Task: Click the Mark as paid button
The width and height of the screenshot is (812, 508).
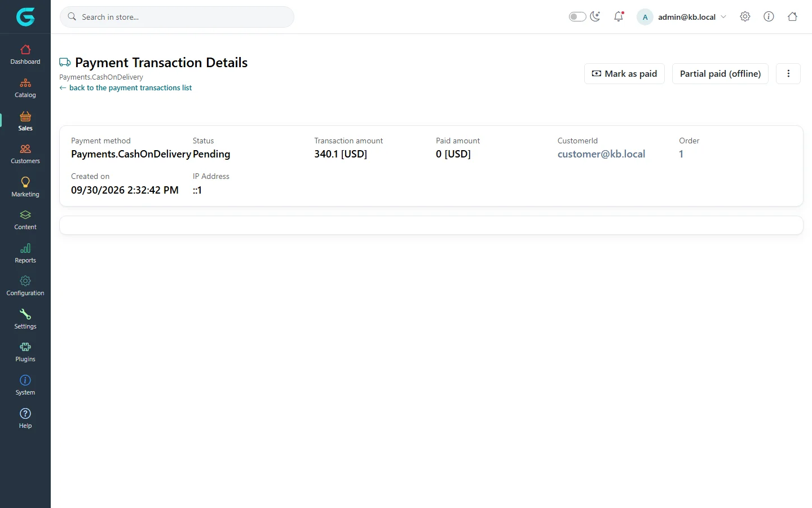Action: click(624, 73)
